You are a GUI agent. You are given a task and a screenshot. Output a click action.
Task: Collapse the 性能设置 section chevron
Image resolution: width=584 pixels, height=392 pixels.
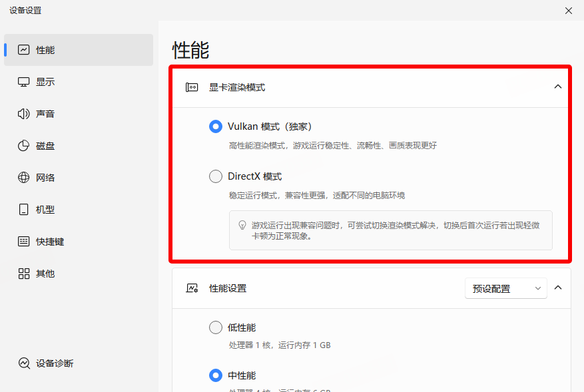click(558, 288)
